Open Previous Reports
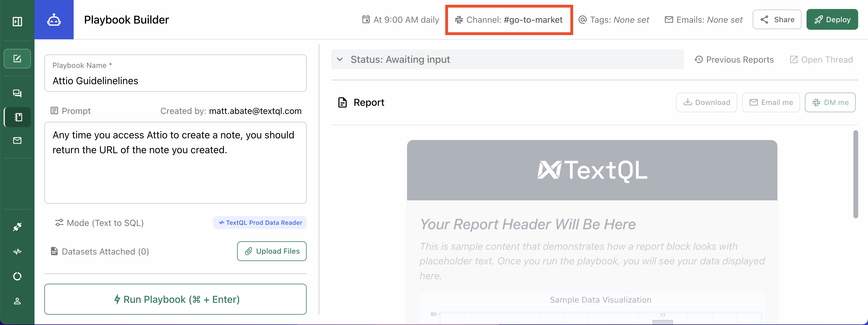Screen dimensions: 868x325 tap(734, 59)
